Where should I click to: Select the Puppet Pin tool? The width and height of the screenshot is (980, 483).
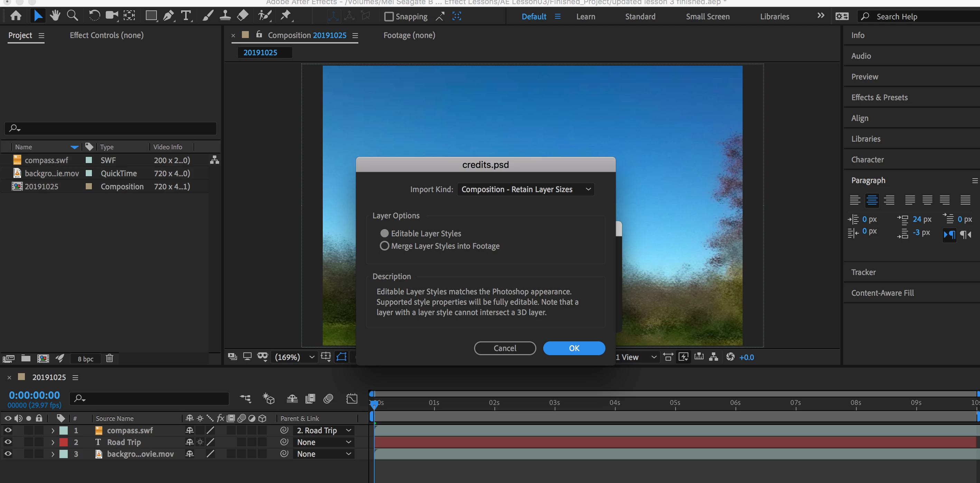pos(285,16)
